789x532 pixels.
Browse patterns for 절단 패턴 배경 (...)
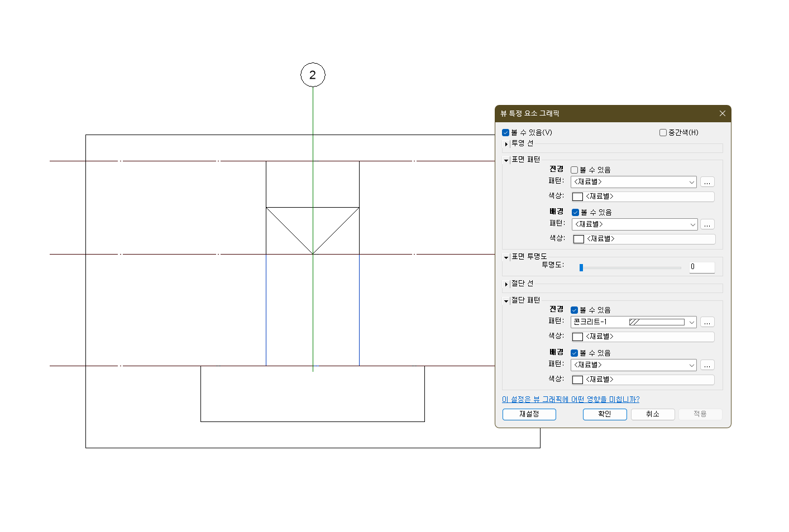pyautogui.click(x=707, y=365)
